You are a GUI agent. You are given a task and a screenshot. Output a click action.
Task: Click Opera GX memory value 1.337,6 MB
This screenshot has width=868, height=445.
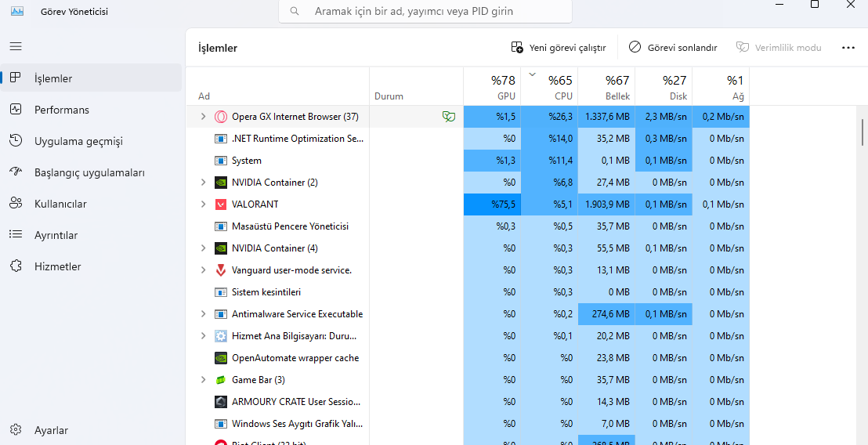606,117
